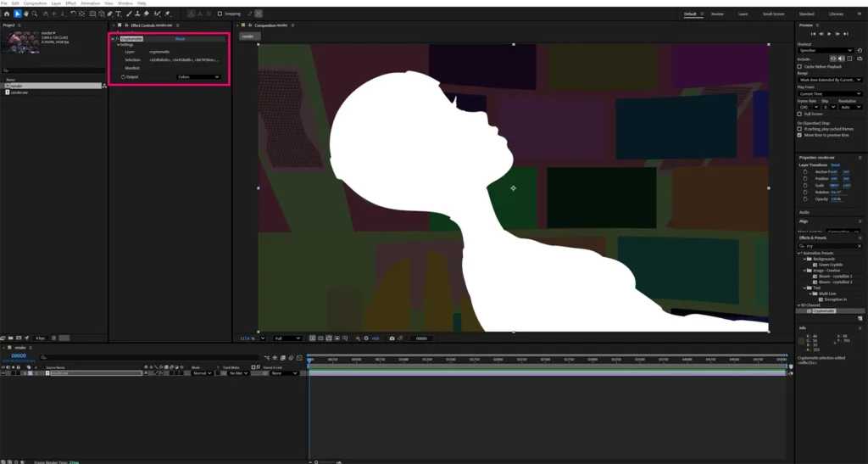Open the Track Matte No Mat dropdown
This screenshot has height=464, width=868.
tap(238, 373)
